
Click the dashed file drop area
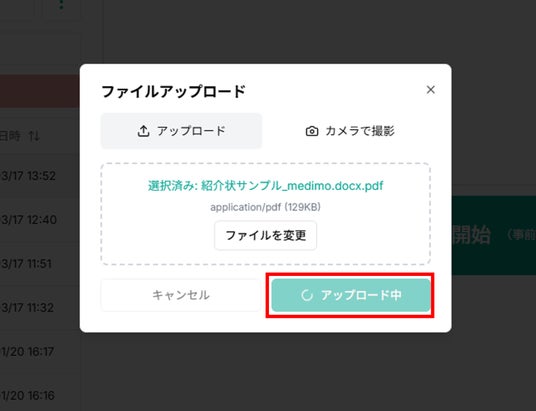(266, 214)
